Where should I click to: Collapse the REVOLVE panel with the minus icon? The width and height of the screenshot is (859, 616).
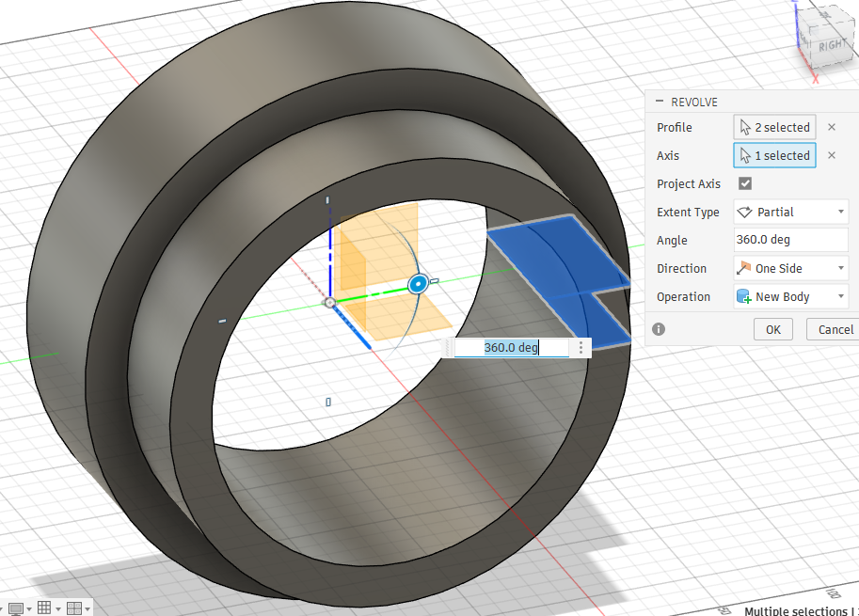pyautogui.click(x=659, y=102)
